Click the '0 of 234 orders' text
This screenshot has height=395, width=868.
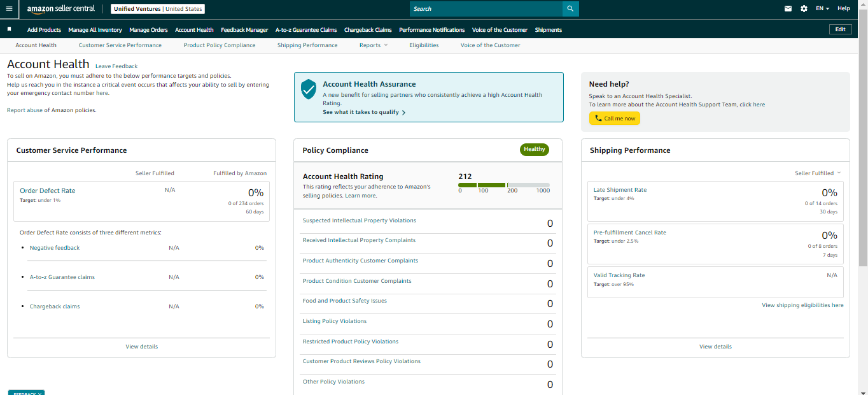[246, 203]
